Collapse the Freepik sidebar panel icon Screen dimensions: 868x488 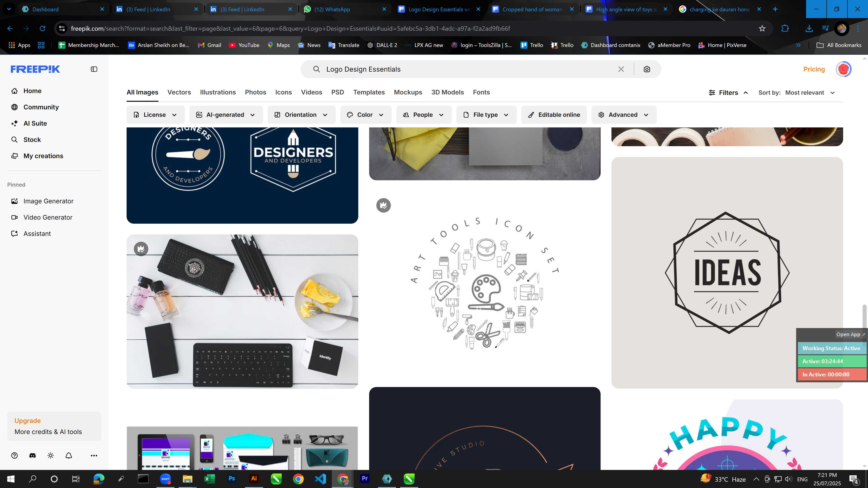click(94, 69)
